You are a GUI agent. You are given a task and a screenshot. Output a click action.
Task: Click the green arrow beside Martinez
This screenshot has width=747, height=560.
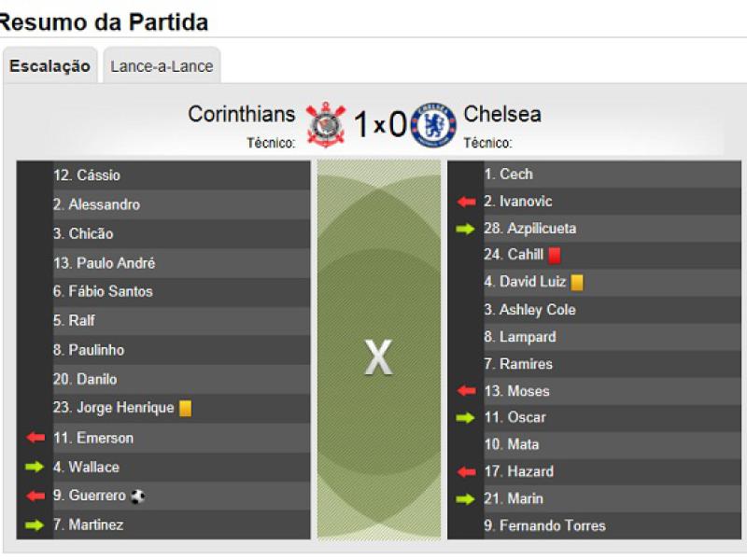pos(35,525)
